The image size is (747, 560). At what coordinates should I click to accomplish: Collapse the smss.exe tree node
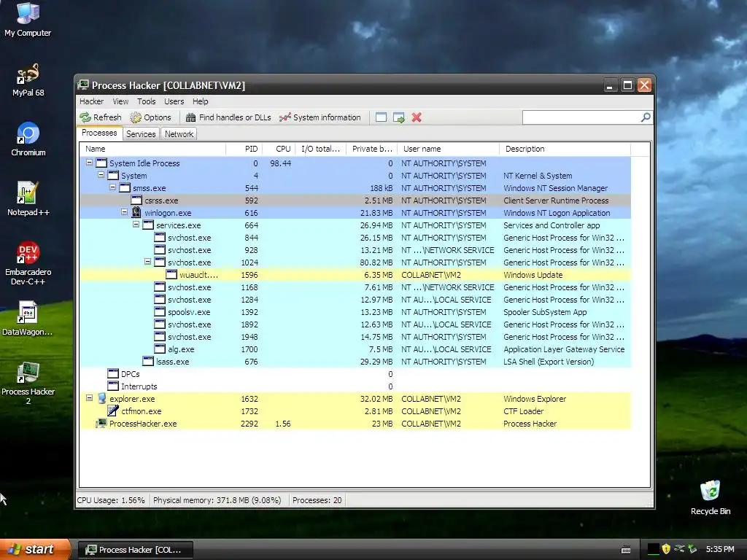(112, 187)
